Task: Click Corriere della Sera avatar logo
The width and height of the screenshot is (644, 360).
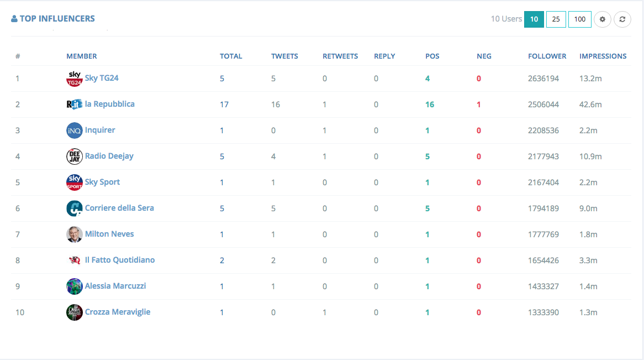Action: (x=75, y=208)
